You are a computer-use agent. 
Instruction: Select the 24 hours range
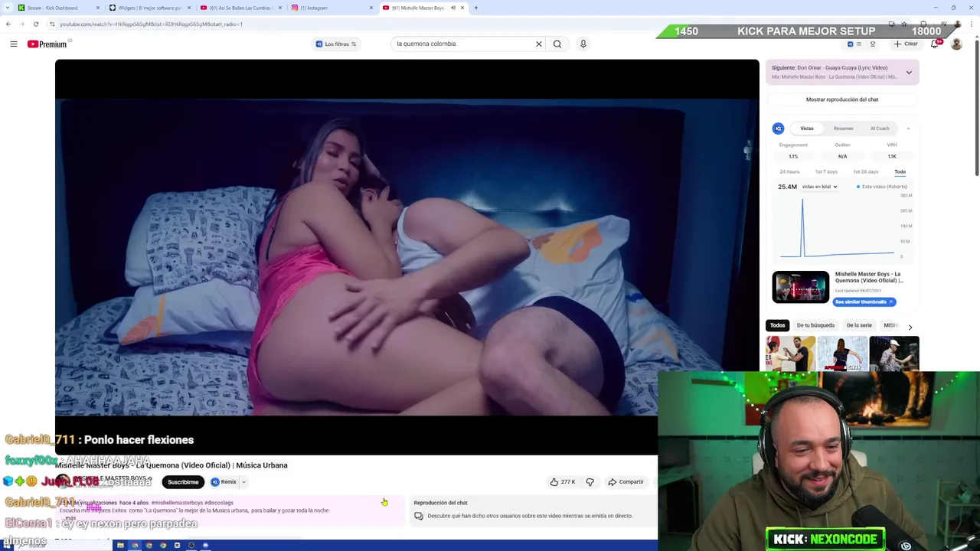pos(789,172)
